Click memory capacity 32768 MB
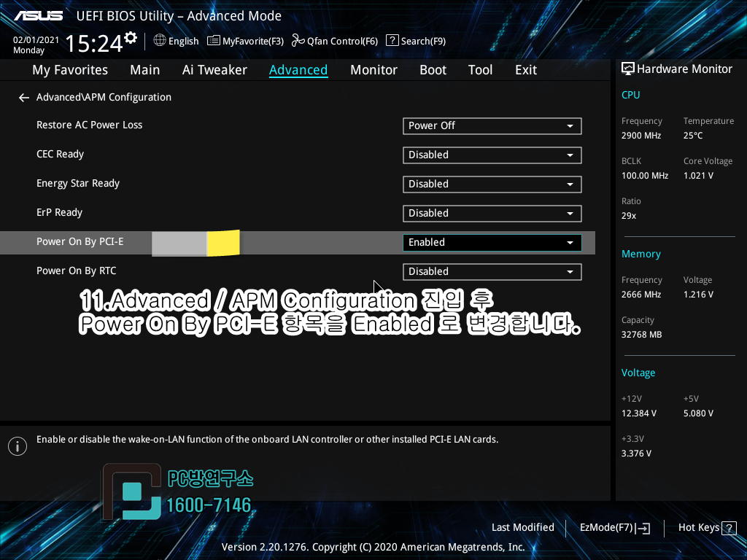Viewport: 747px width, 560px height. click(x=641, y=335)
